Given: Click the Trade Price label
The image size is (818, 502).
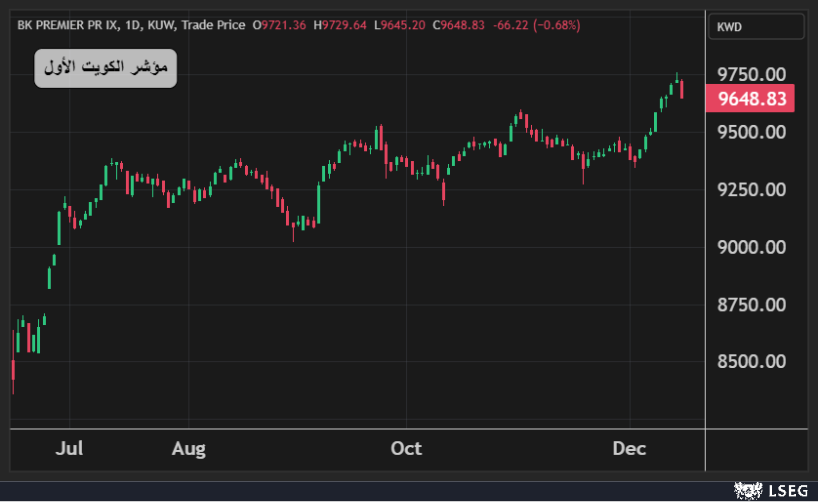Looking at the screenshot, I should tap(217, 24).
